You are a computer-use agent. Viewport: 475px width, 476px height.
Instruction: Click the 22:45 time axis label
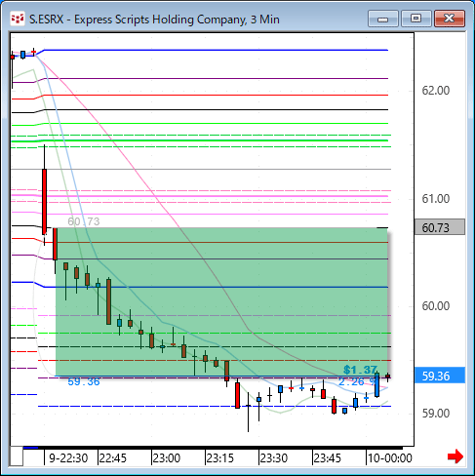(112, 458)
